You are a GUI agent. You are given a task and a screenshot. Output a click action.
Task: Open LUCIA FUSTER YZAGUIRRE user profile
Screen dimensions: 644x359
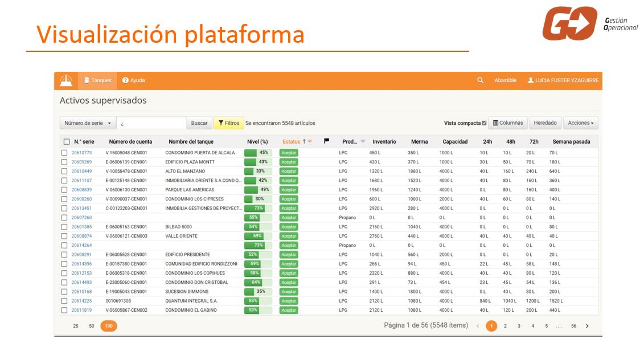563,80
